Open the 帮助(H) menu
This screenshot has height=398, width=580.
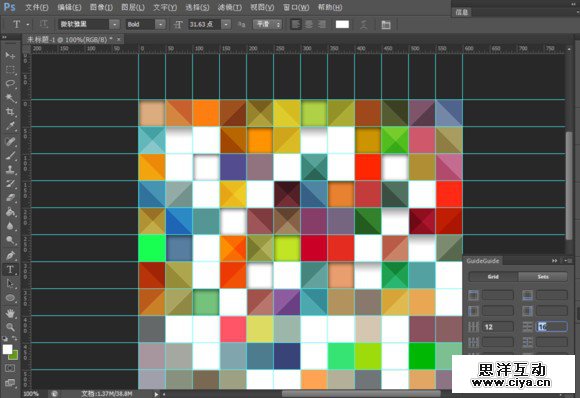pos(330,7)
